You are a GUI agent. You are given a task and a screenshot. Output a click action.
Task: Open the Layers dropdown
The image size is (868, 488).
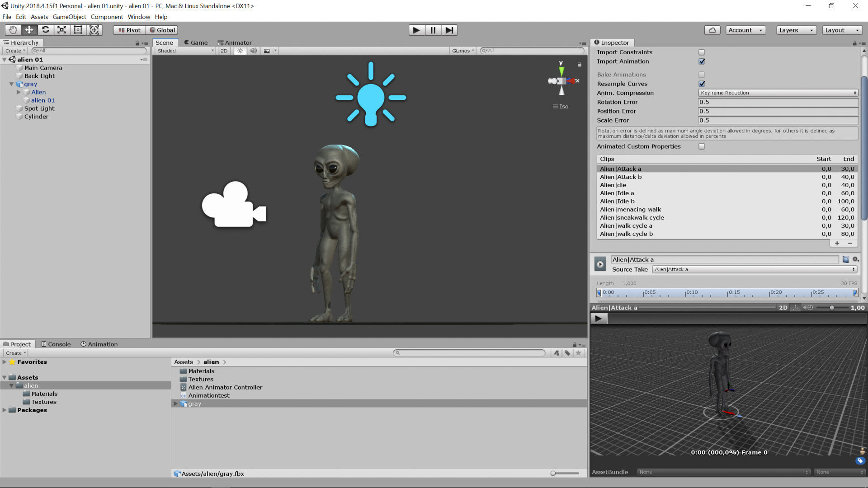pyautogui.click(x=796, y=30)
